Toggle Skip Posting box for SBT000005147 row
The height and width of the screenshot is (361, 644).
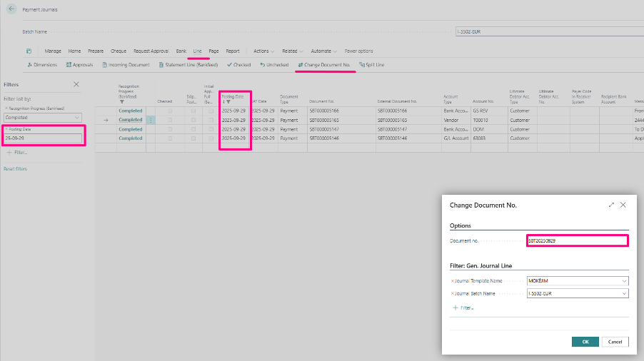(193, 129)
